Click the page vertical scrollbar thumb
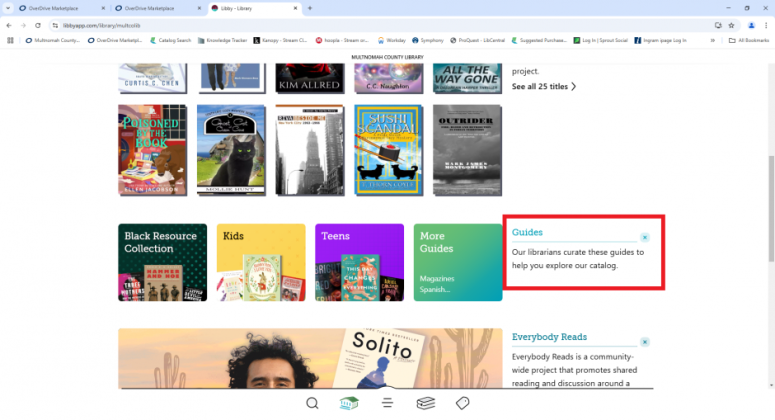Screen dimensions: 775x420 (772, 209)
